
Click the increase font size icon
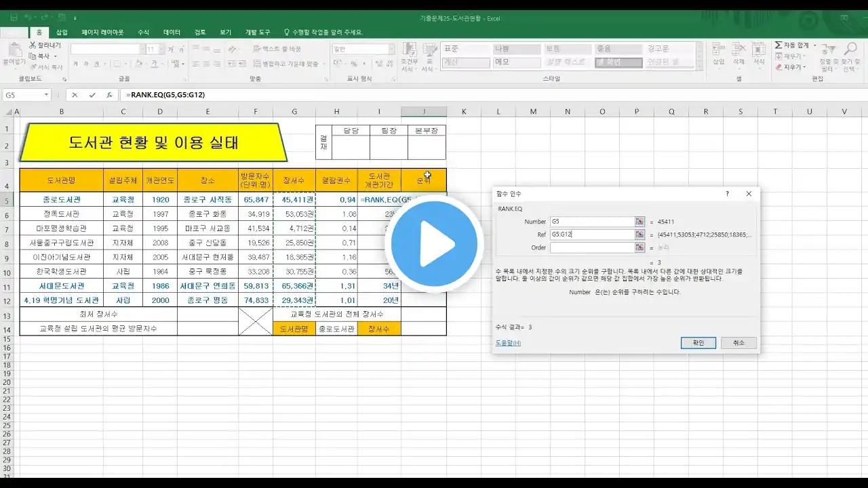click(170, 49)
